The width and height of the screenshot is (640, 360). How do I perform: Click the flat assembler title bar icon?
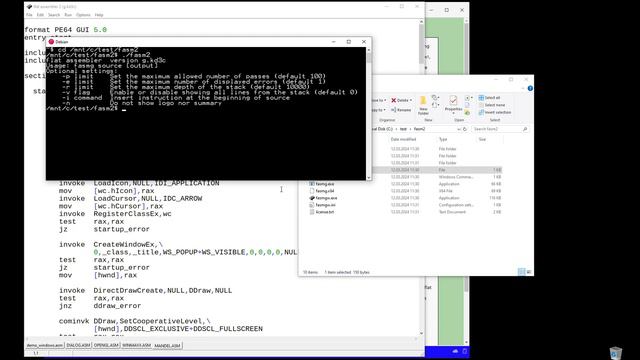pos(29,7)
